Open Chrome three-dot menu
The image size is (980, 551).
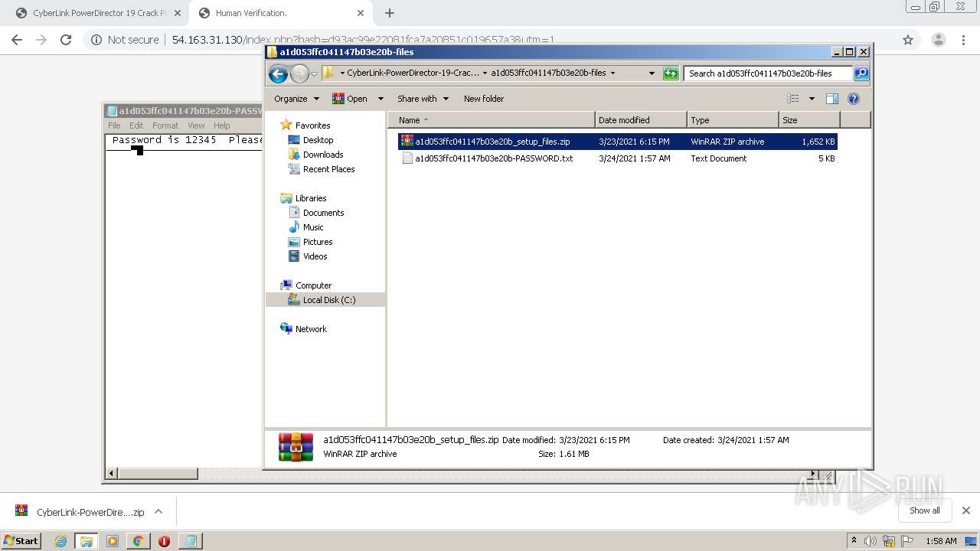(963, 40)
